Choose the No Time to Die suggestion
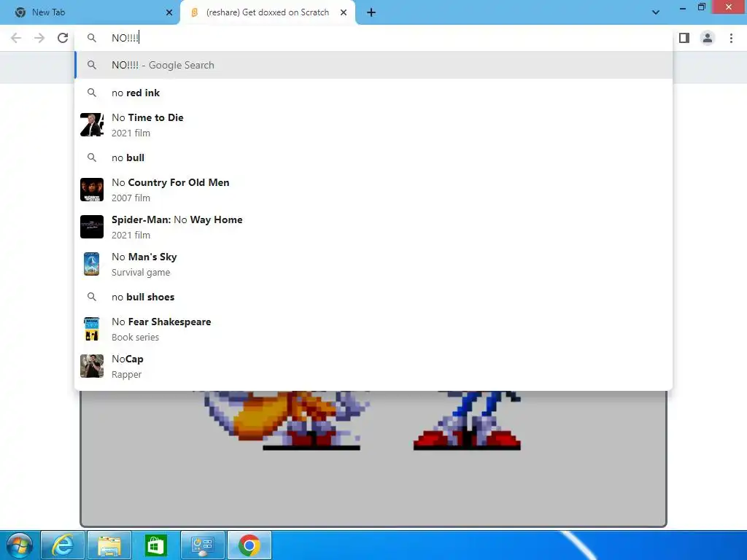Viewport: 747px width, 560px height. point(373,125)
